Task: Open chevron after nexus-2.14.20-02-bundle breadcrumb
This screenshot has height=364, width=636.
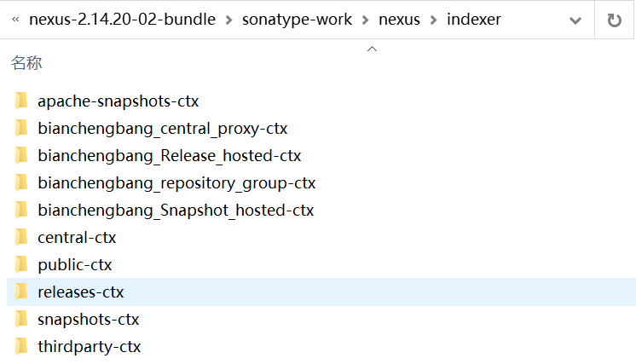Action: pyautogui.click(x=228, y=20)
